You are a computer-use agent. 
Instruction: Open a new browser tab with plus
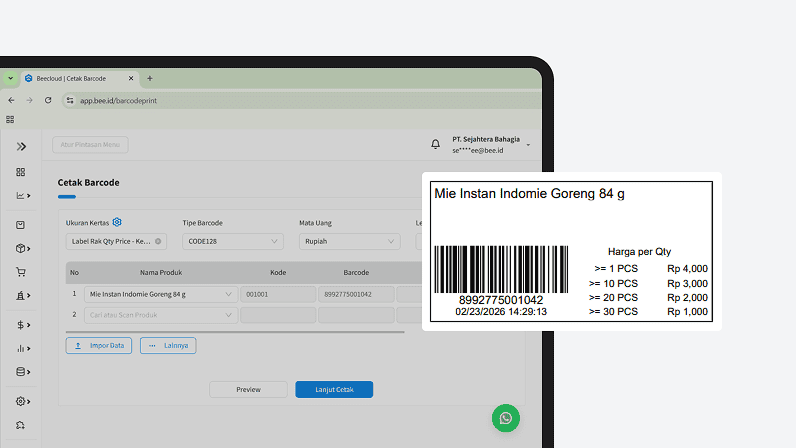pyautogui.click(x=150, y=78)
